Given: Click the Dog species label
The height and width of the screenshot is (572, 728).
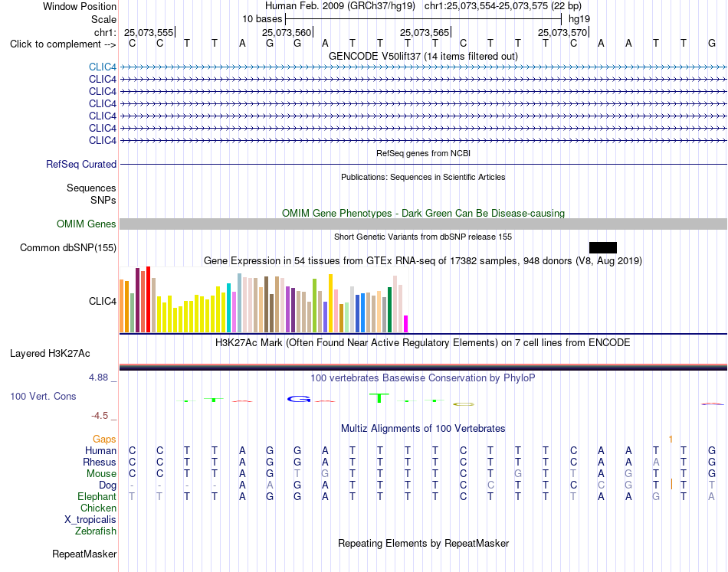Looking at the screenshot, I should point(108,485).
